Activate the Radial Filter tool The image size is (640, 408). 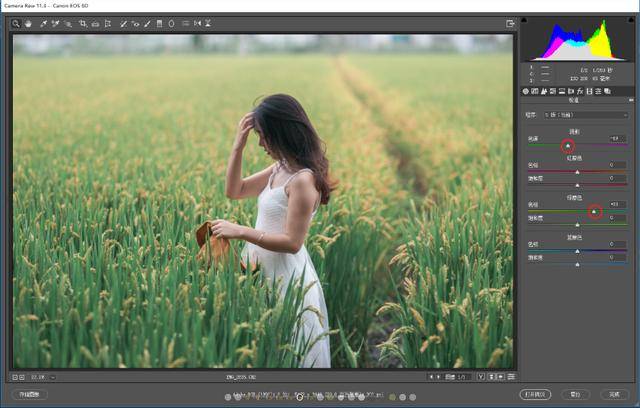(x=172, y=23)
